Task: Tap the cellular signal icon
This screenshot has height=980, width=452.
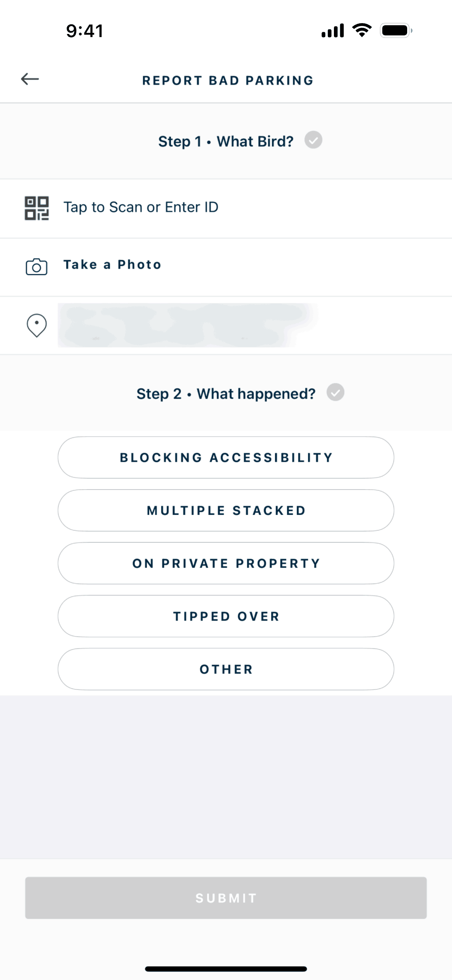Action: click(333, 31)
